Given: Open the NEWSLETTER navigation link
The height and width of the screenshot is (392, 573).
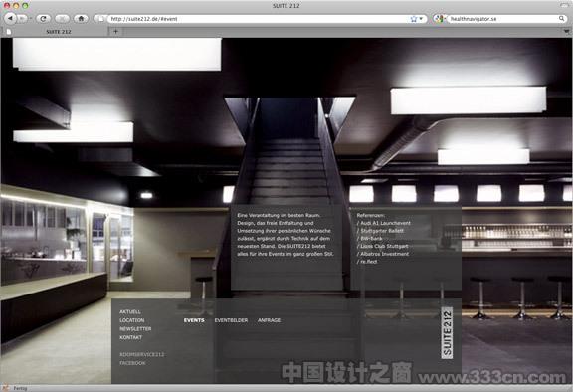Looking at the screenshot, I should (135, 328).
